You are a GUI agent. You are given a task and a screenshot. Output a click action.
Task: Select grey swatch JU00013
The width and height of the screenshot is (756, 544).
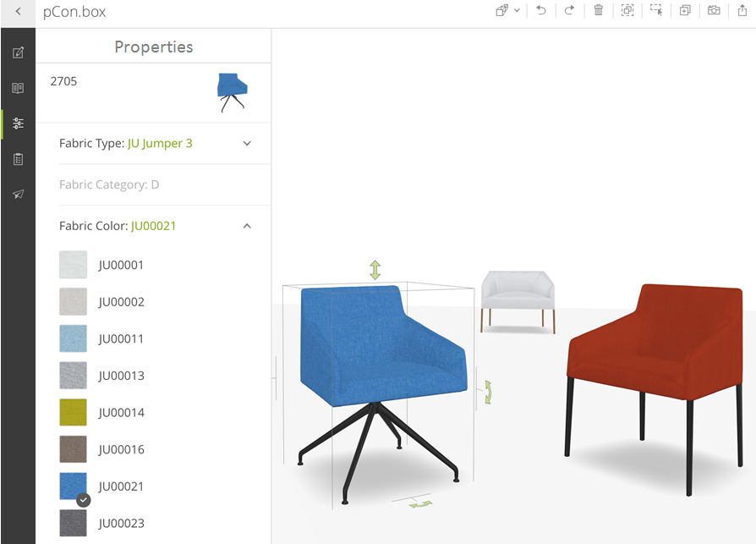pos(74,376)
